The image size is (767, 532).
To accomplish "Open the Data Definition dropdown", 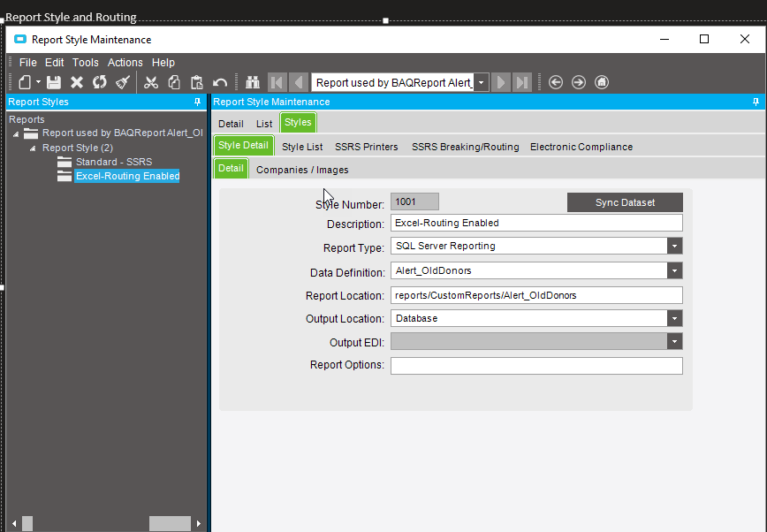I will coord(674,270).
